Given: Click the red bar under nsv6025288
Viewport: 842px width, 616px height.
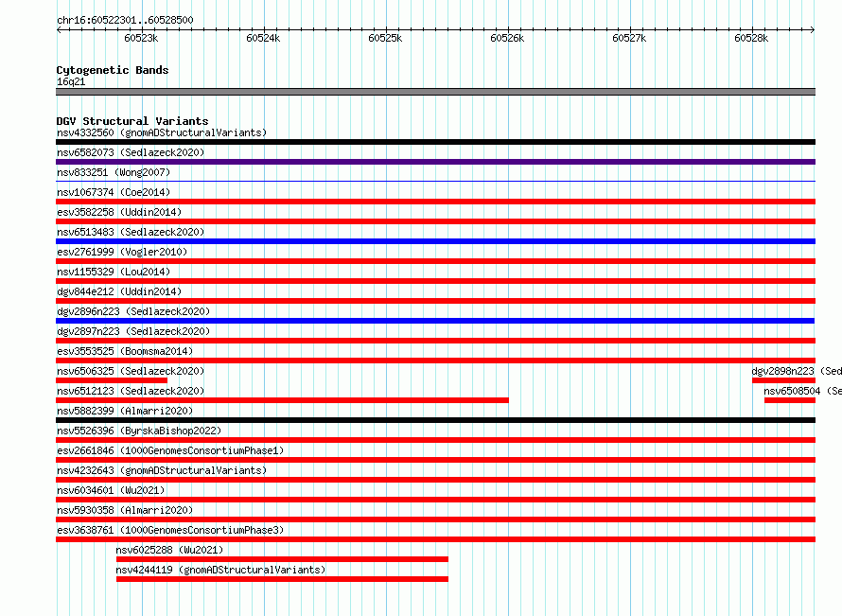Looking at the screenshot, I should (x=283, y=559).
